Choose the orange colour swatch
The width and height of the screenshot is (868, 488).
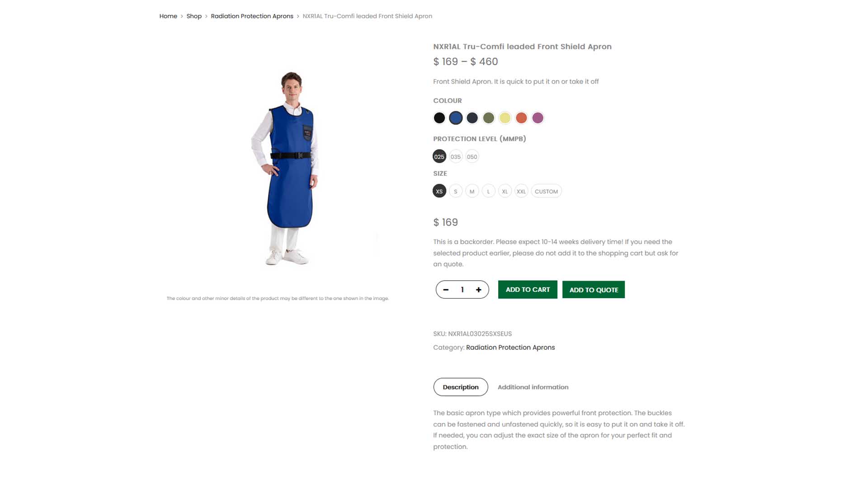pyautogui.click(x=521, y=118)
